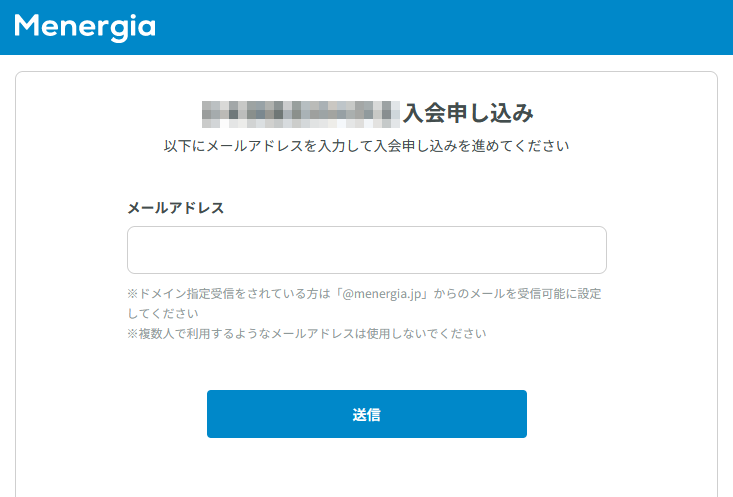
Task: Click the letter M of Menergia logo
Action: pos(25,25)
